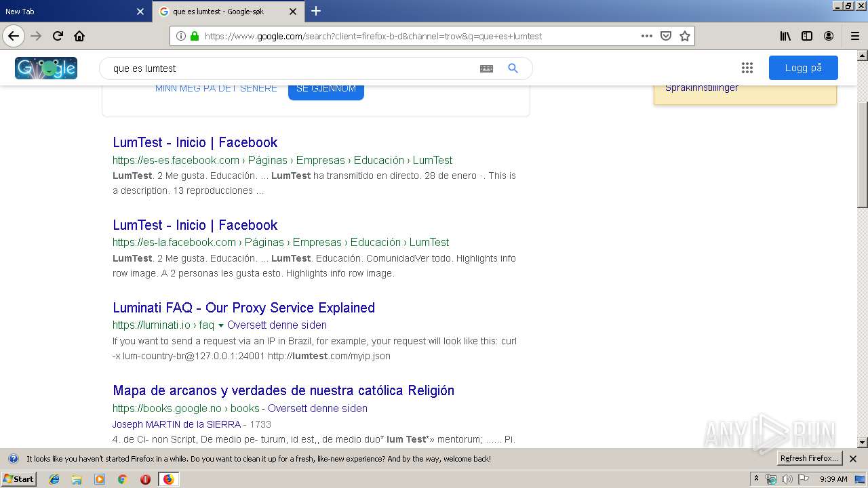Click 'Oversett denne siden' for Luminati result
This screenshot has height=488, width=868.
[277, 325]
